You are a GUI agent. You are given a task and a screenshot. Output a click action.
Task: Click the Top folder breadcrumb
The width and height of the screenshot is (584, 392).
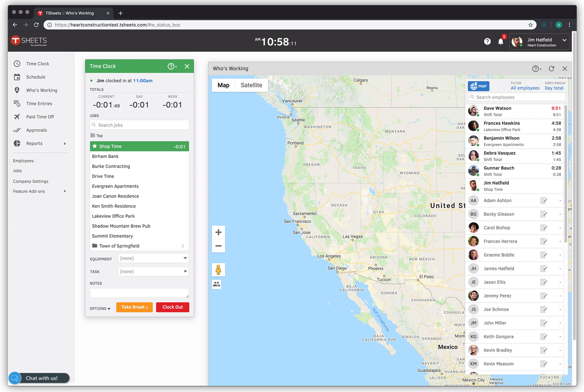click(96, 135)
